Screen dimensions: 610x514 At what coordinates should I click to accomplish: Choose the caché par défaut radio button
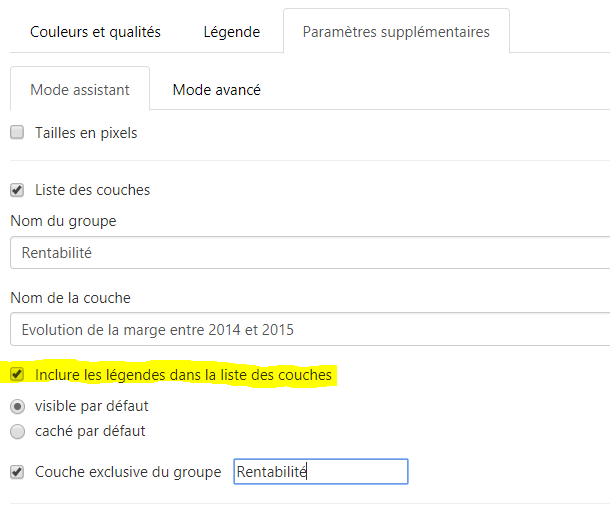pyautogui.click(x=18, y=432)
